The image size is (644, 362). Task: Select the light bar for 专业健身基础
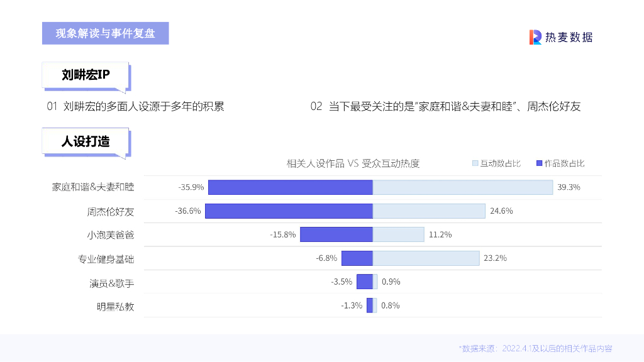(426, 258)
